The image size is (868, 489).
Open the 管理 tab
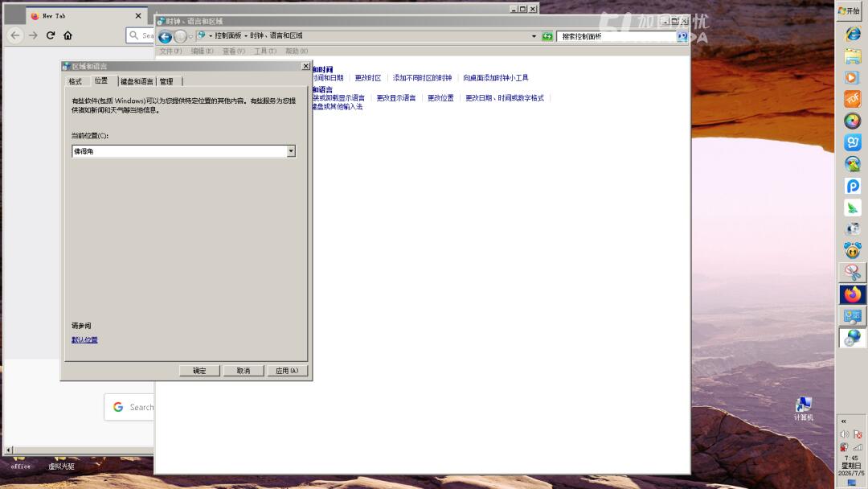point(166,81)
